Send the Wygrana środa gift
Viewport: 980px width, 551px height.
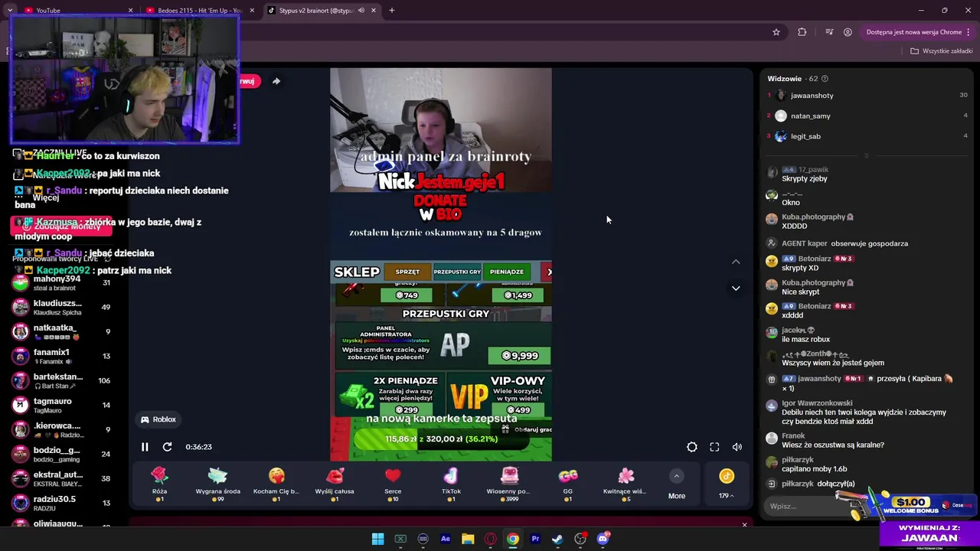[218, 485]
